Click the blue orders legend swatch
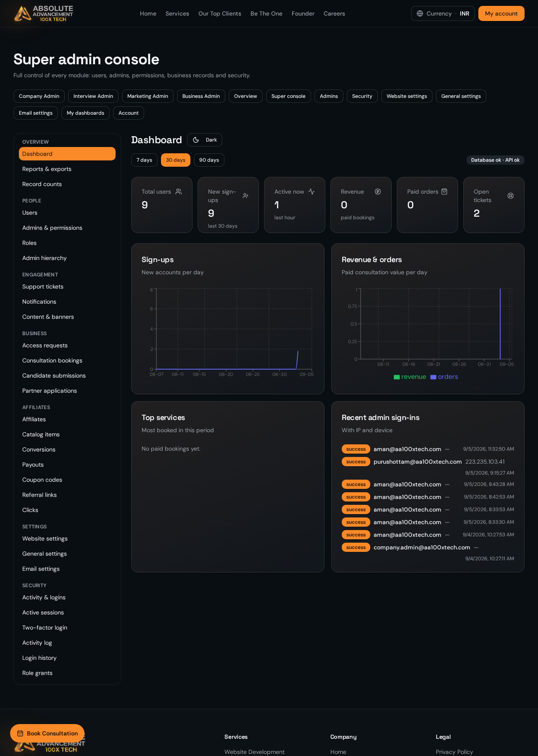Image resolution: width=538 pixels, height=756 pixels. (x=433, y=377)
